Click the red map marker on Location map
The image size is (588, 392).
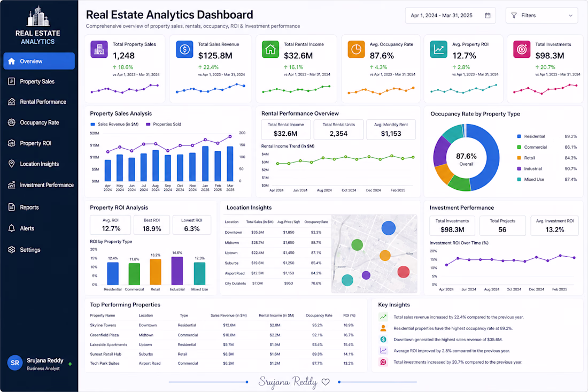tap(404, 272)
